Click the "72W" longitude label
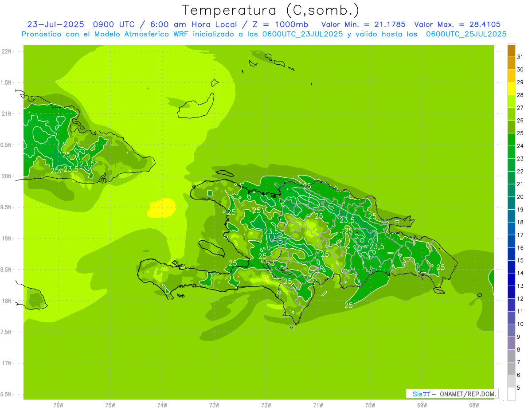This screenshot has height=411, width=532. point(266,405)
